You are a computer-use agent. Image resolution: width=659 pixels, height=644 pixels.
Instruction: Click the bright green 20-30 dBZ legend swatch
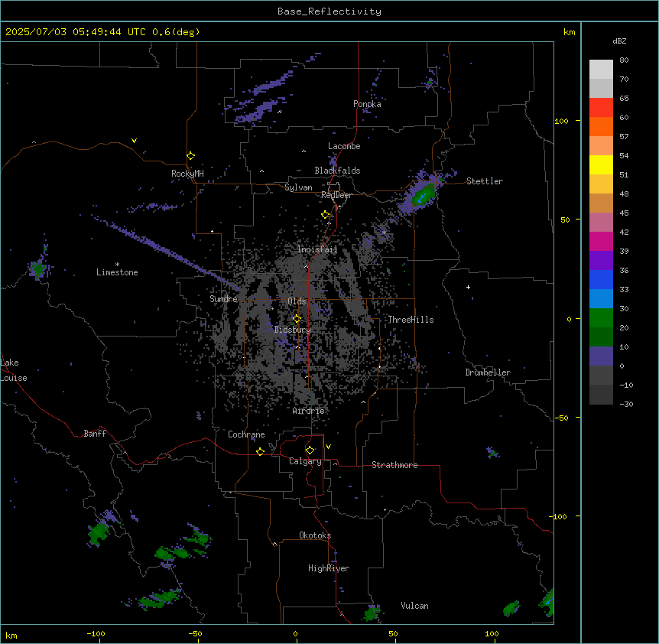[601, 318]
